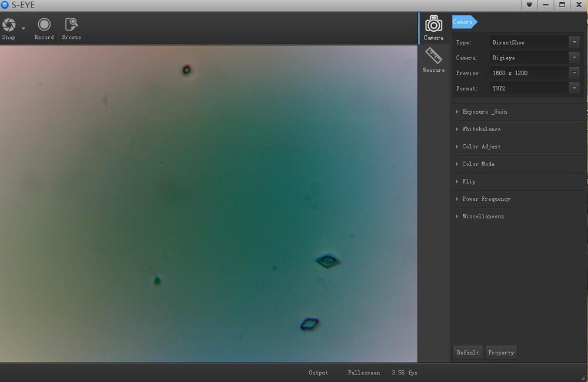Click the Default button
588x382 pixels.
(467, 353)
